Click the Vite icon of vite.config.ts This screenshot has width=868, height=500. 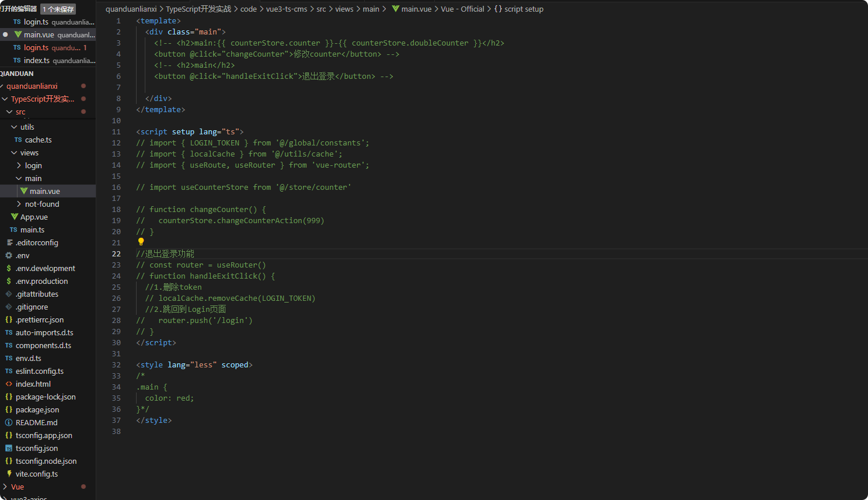[9, 474]
